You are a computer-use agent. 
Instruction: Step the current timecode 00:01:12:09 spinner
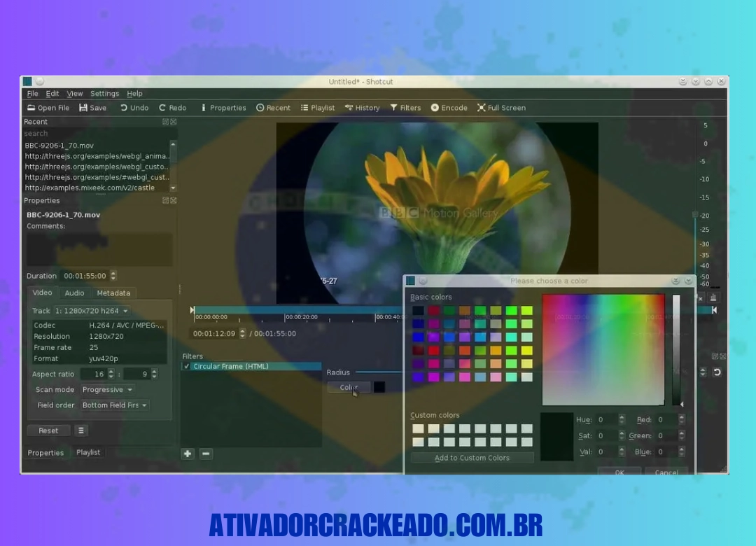[x=242, y=333]
